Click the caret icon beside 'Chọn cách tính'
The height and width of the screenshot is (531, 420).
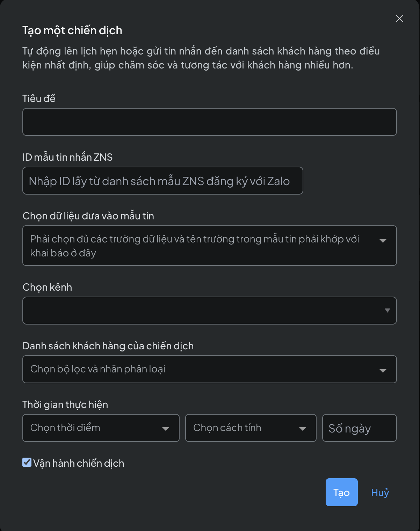tap(303, 429)
